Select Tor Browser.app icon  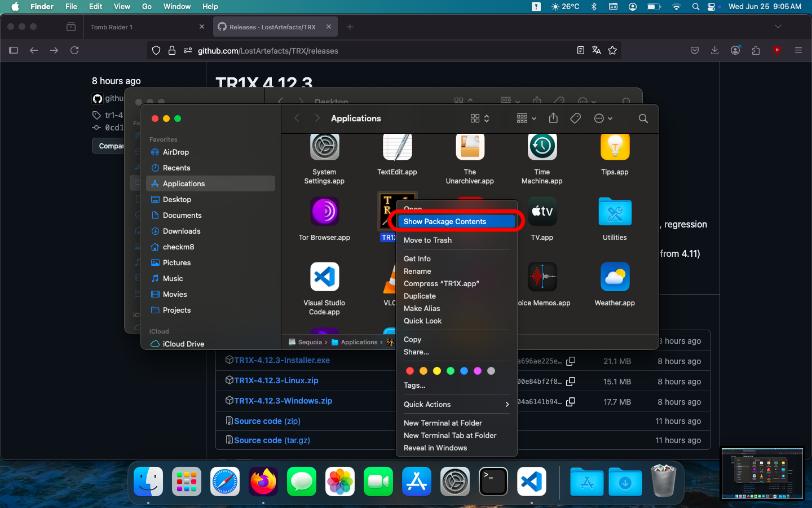point(324,212)
